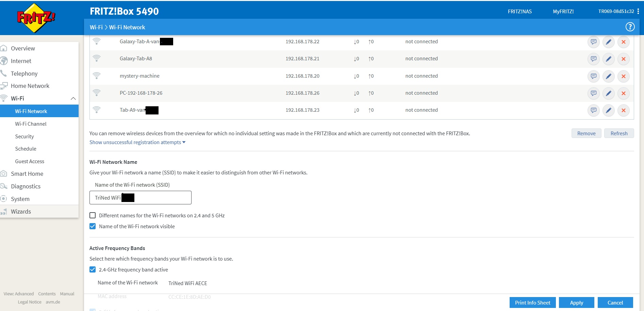
Task: Open the MyFRITZ! link in header
Action: pos(563,12)
